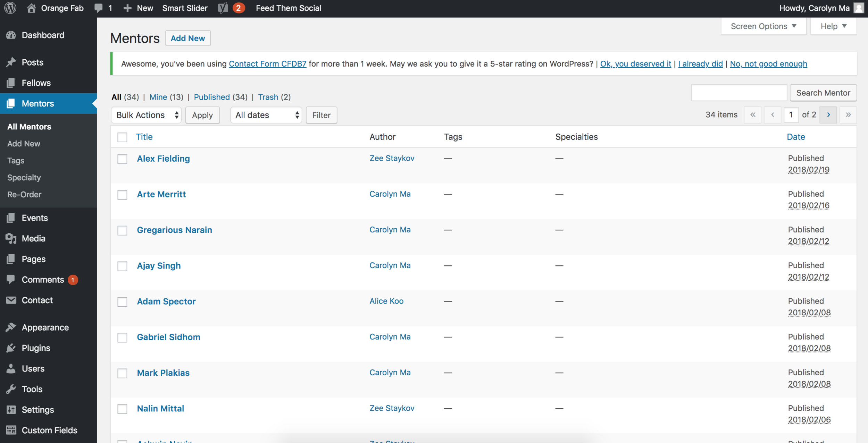The image size is (868, 443).
Task: Check the Adam Spector row checkbox
Action: tap(122, 302)
